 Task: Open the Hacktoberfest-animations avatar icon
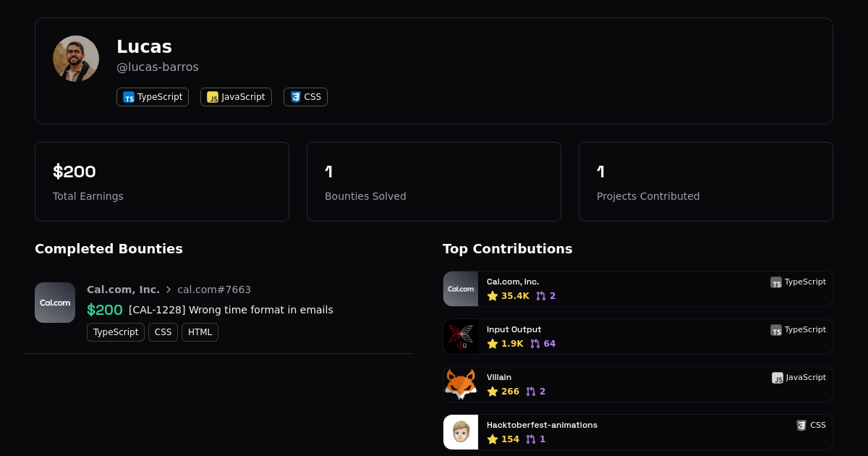(461, 432)
